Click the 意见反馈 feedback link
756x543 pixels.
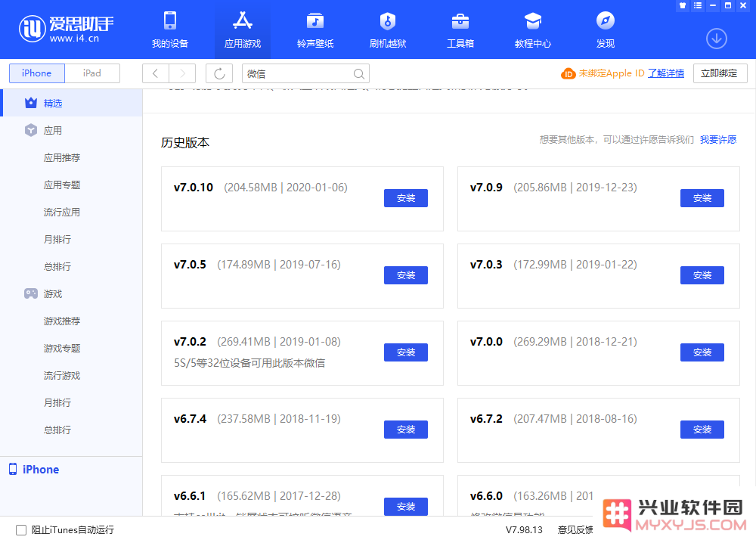(575, 530)
